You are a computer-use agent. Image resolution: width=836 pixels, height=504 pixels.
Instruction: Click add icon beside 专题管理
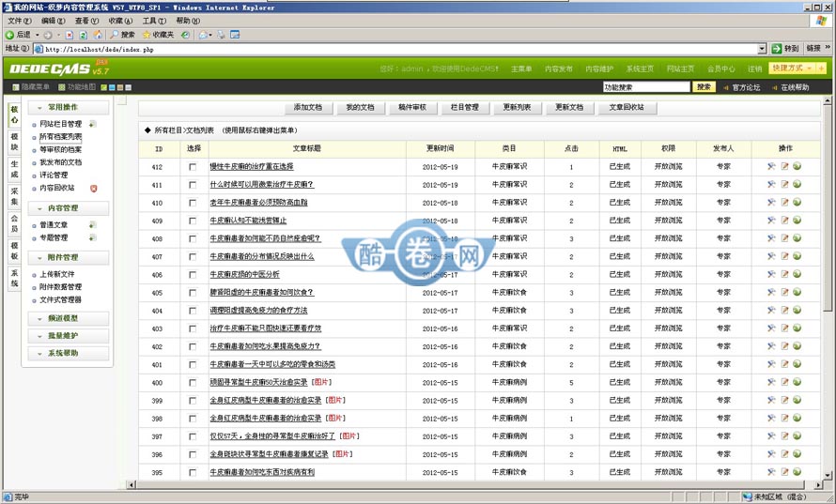pyautogui.click(x=92, y=237)
